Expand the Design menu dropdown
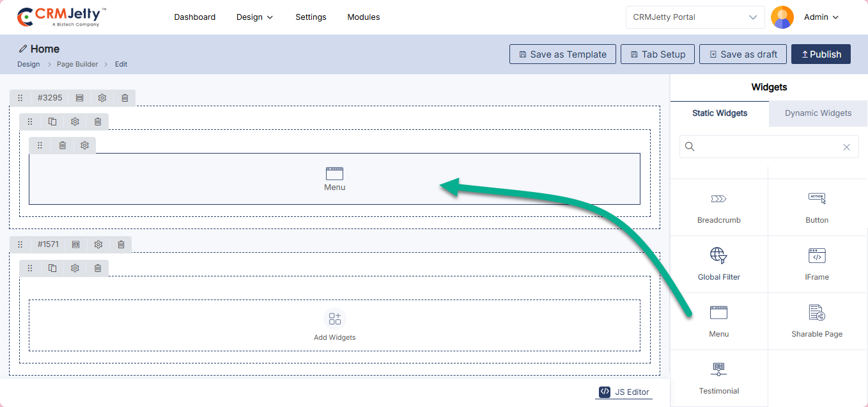 pyautogui.click(x=254, y=17)
